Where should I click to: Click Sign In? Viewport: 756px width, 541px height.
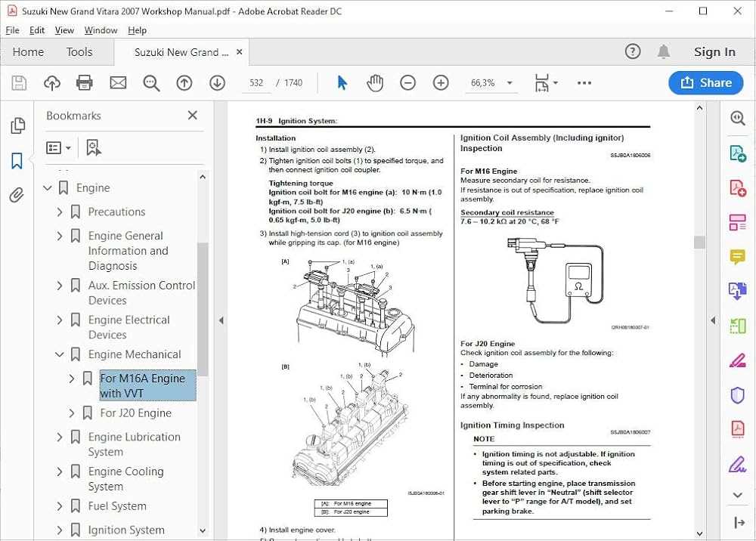(714, 51)
